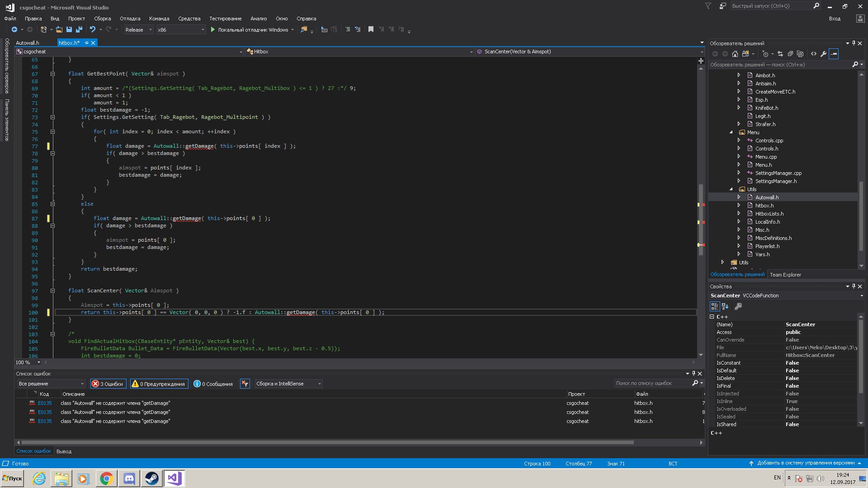Open the Вывод output tab

pyautogui.click(x=64, y=451)
